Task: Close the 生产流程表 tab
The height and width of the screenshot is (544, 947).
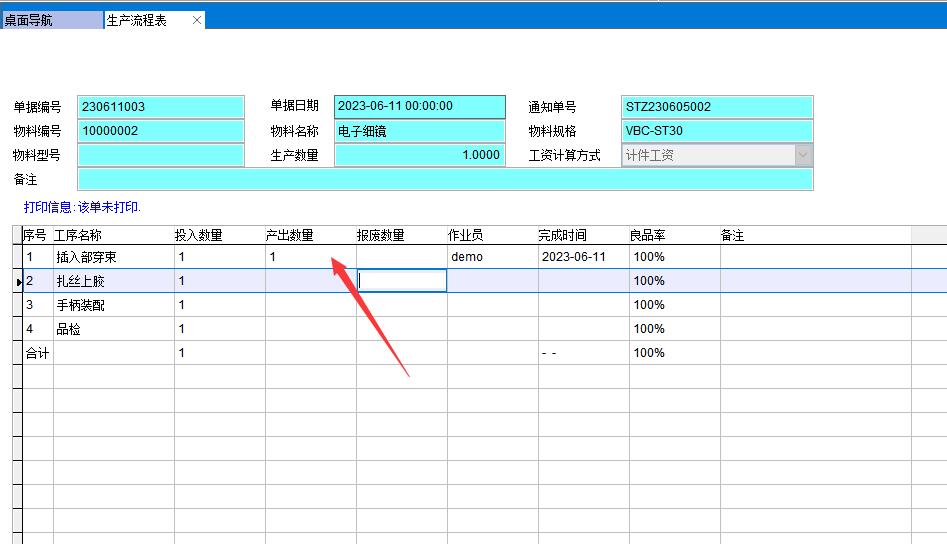Action: 196,20
